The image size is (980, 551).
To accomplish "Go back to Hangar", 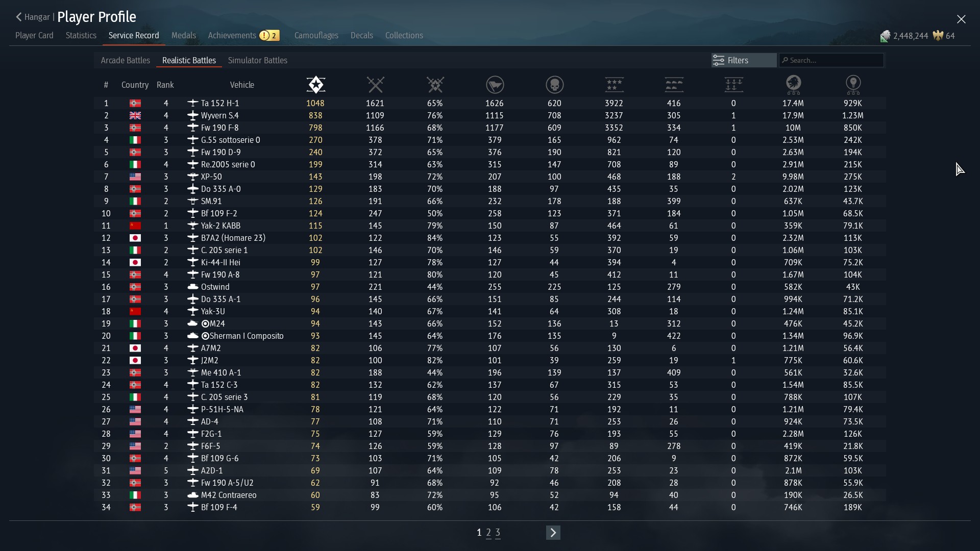I will coord(33,17).
